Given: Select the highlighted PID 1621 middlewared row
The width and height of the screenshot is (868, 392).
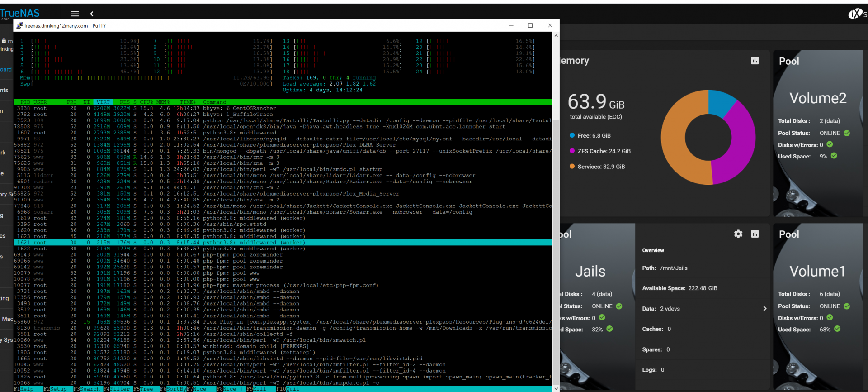Looking at the screenshot, I should pos(283,243).
